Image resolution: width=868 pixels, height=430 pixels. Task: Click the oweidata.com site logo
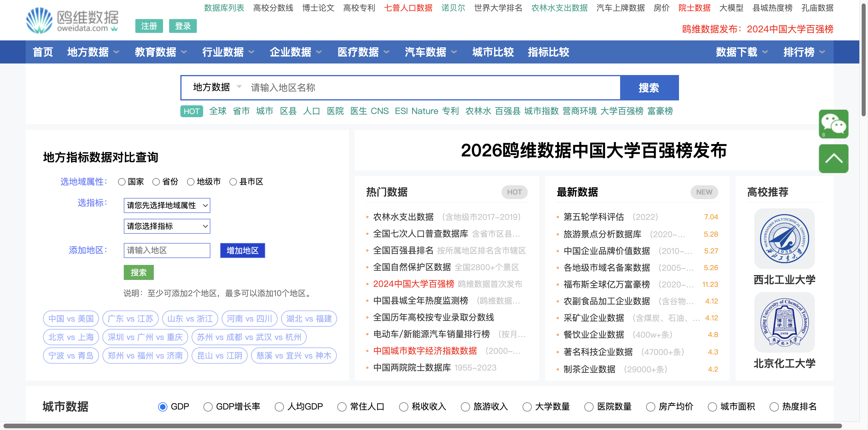[x=72, y=20]
